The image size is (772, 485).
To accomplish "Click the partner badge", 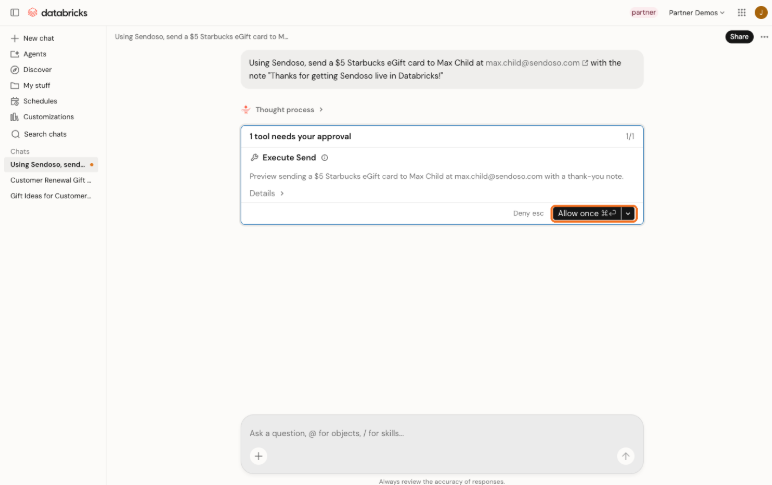I will click(x=643, y=13).
